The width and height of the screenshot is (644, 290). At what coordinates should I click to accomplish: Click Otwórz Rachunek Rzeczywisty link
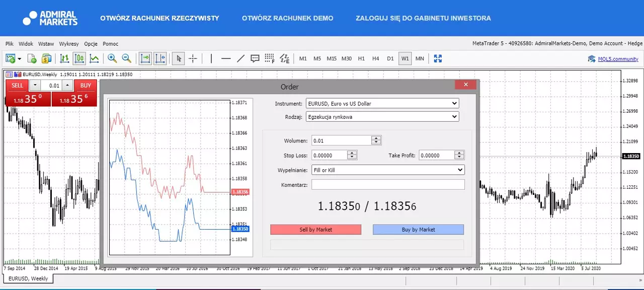[159, 18]
